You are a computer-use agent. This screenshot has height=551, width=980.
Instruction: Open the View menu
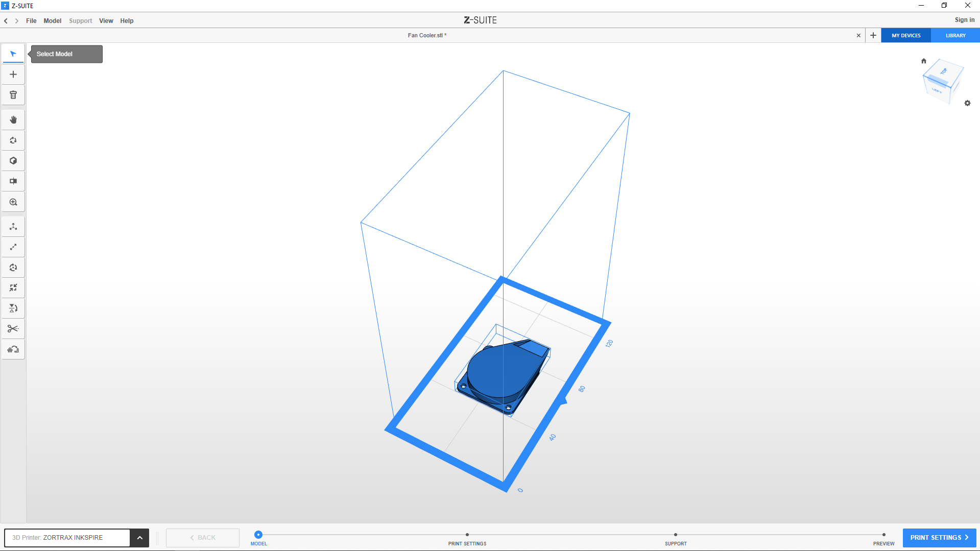coord(106,21)
